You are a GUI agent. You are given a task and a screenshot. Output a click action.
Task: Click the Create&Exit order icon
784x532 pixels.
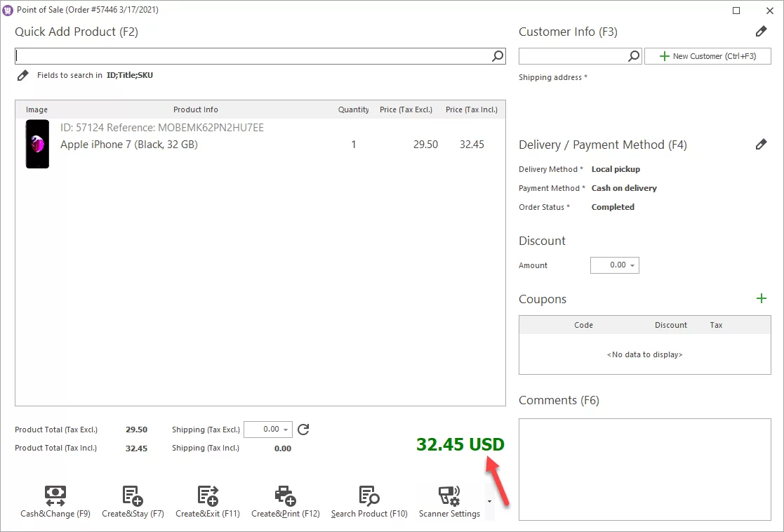pos(208,495)
